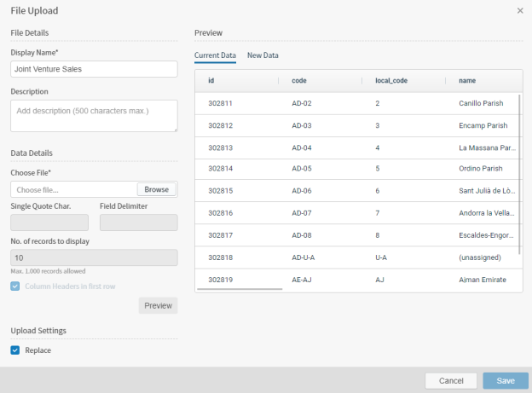Click the Cancel button
This screenshot has width=532, height=393.
[450, 381]
